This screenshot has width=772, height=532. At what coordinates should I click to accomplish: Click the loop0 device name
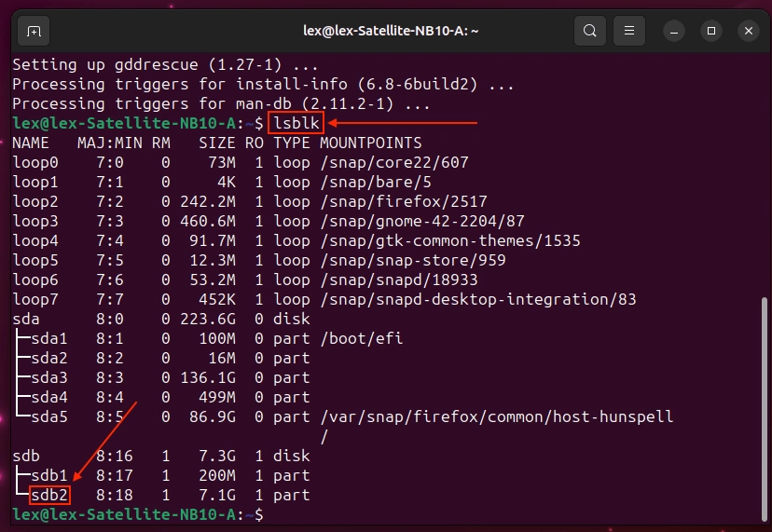pyautogui.click(x=35, y=163)
